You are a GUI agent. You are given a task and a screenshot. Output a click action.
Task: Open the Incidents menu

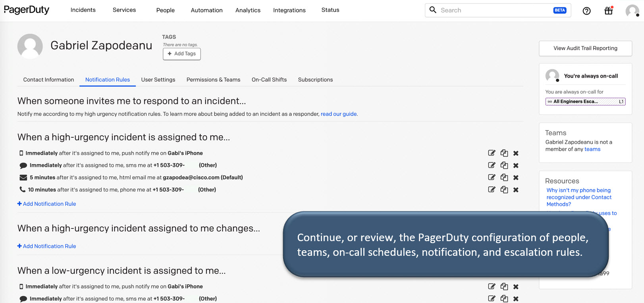pyautogui.click(x=83, y=10)
